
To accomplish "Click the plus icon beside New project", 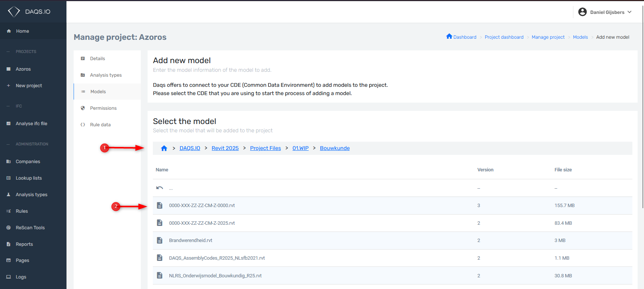I will pyautogui.click(x=9, y=86).
